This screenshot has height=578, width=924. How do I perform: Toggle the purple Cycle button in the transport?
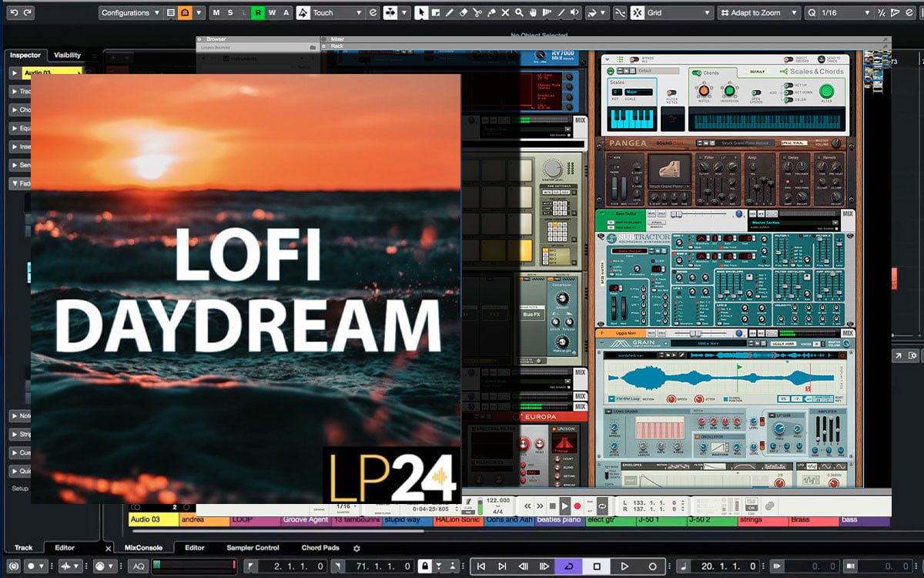tap(568, 566)
